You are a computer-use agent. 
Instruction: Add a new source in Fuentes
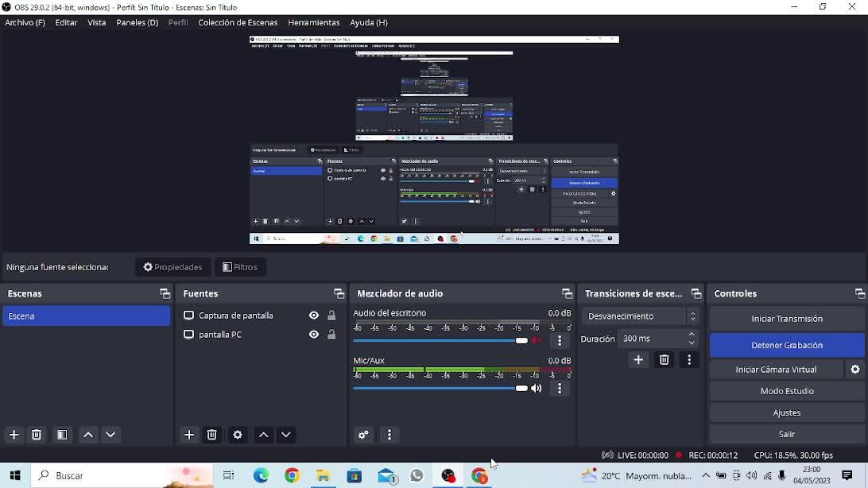tap(189, 435)
